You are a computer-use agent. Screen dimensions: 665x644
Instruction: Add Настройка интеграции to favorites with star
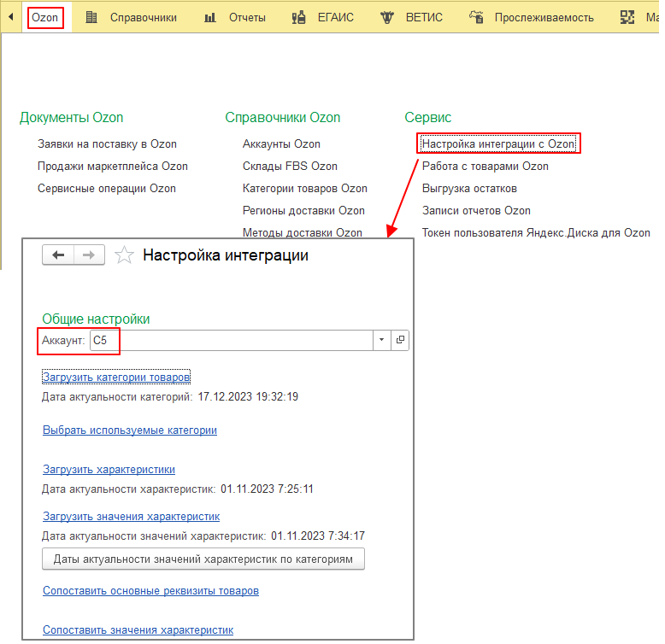click(124, 255)
